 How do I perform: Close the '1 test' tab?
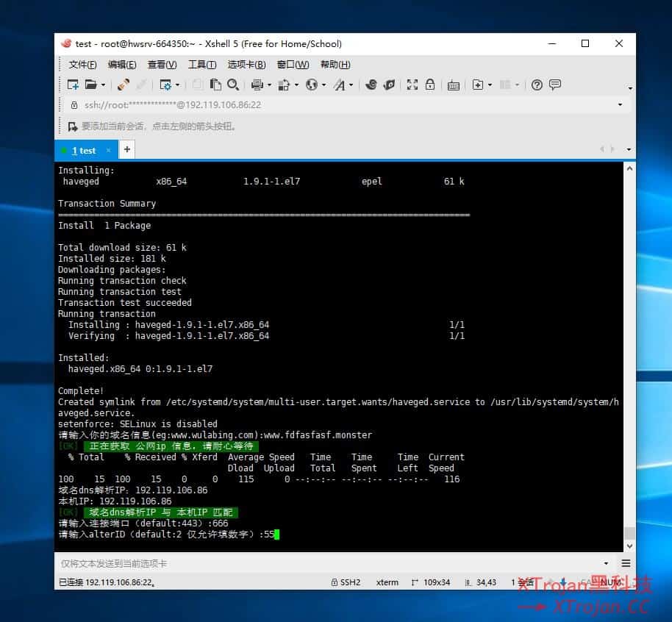click(108, 150)
